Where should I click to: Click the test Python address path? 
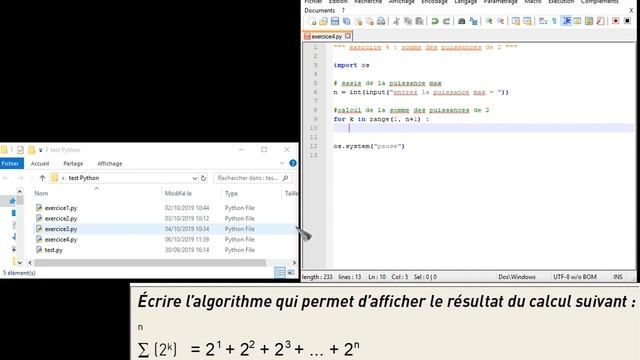pyautogui.click(x=84, y=178)
